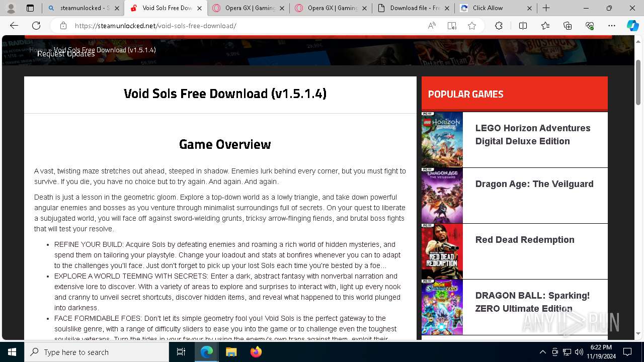Close the Click Allow tab
Image resolution: width=644 pixels, height=362 pixels.
click(529, 8)
